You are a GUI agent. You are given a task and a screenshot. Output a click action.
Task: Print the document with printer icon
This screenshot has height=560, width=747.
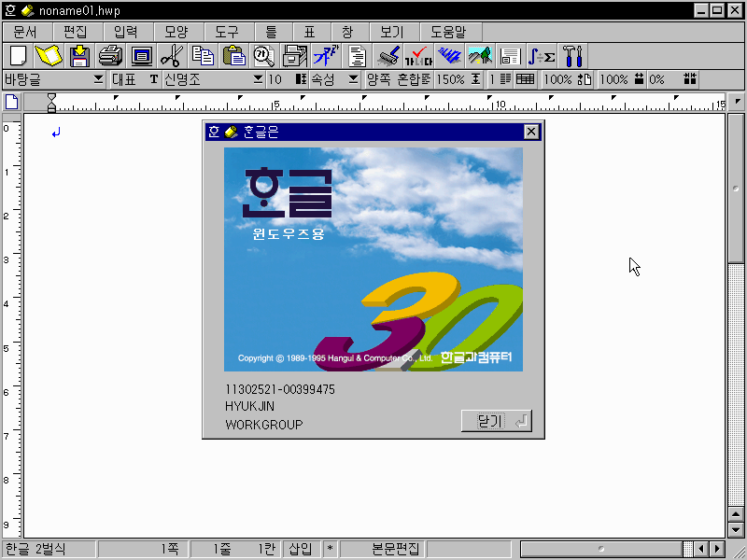pos(110,56)
